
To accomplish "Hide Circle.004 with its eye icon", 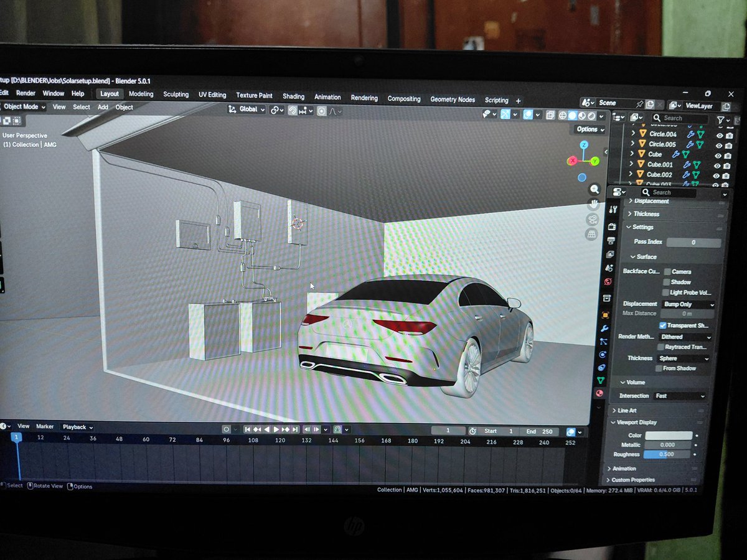I will [720, 136].
